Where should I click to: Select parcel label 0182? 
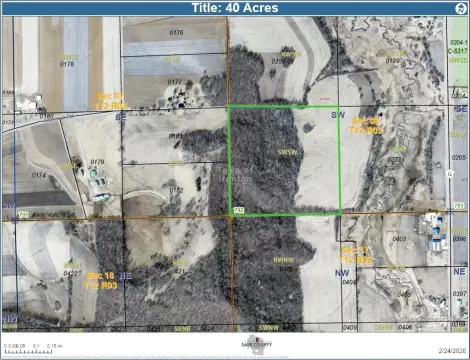(x=176, y=190)
